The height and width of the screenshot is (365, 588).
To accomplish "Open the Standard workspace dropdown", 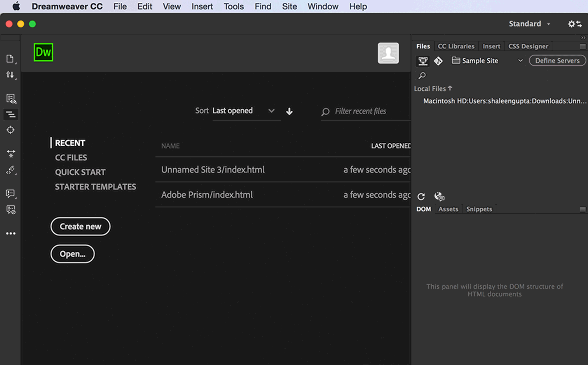I will coord(529,24).
